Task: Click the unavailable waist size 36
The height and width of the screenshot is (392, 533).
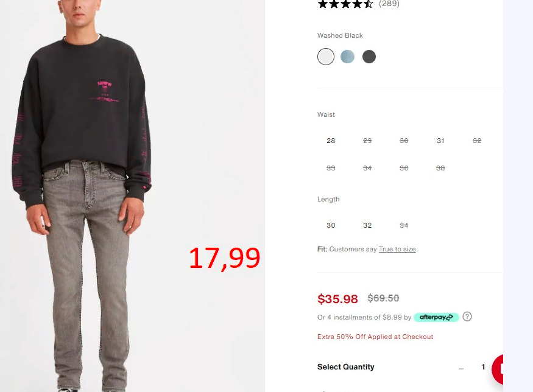Action: (404, 168)
